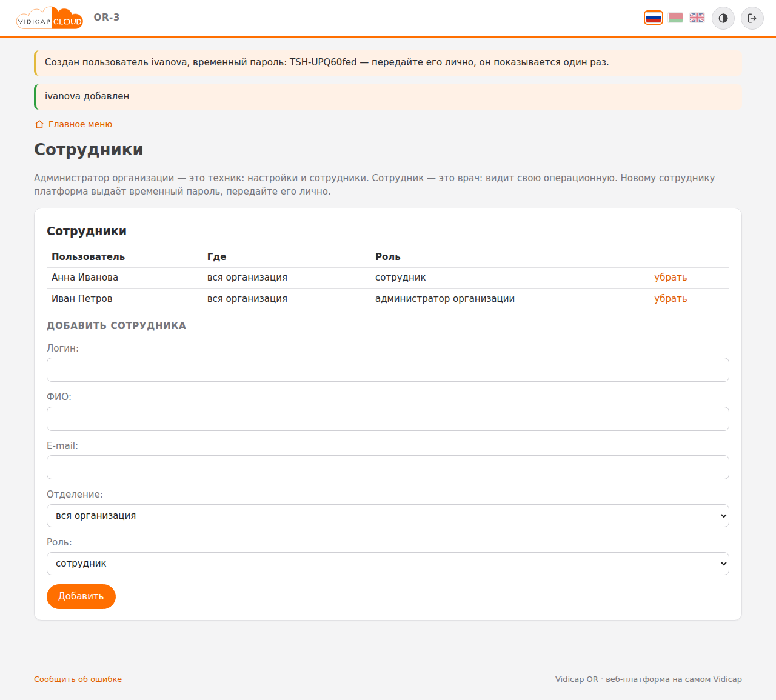Image resolution: width=776 pixels, height=700 pixels.
Task: Open the Главное меню link
Action: pyautogui.click(x=80, y=124)
